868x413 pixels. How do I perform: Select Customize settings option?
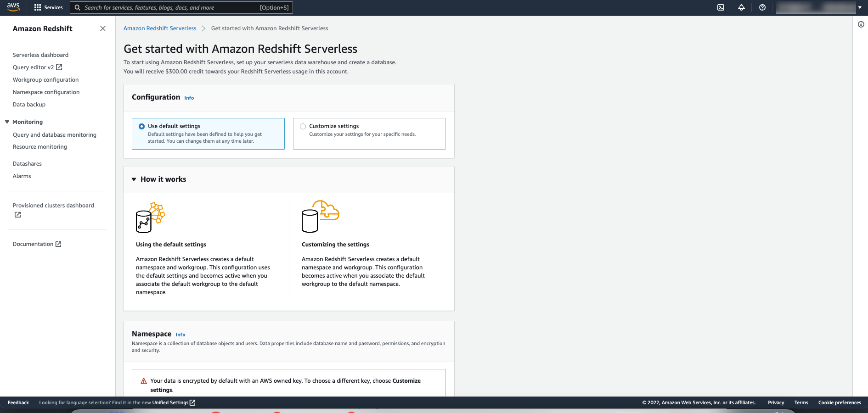369,134
